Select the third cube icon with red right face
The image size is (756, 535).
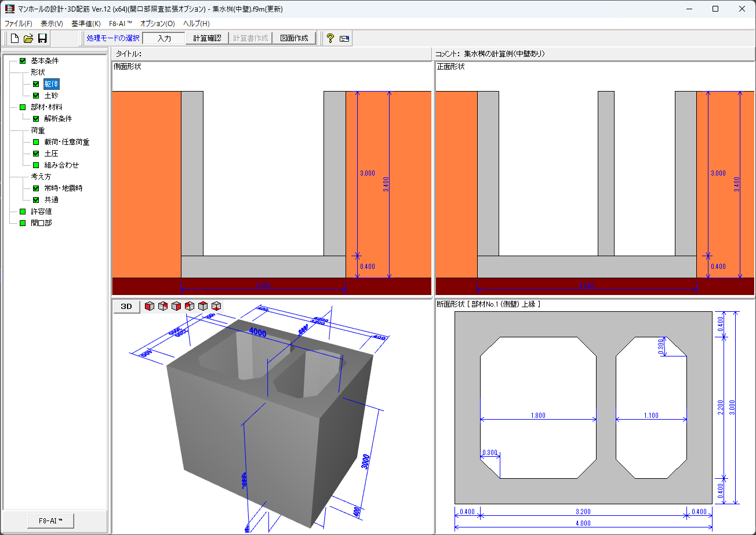[x=176, y=306]
